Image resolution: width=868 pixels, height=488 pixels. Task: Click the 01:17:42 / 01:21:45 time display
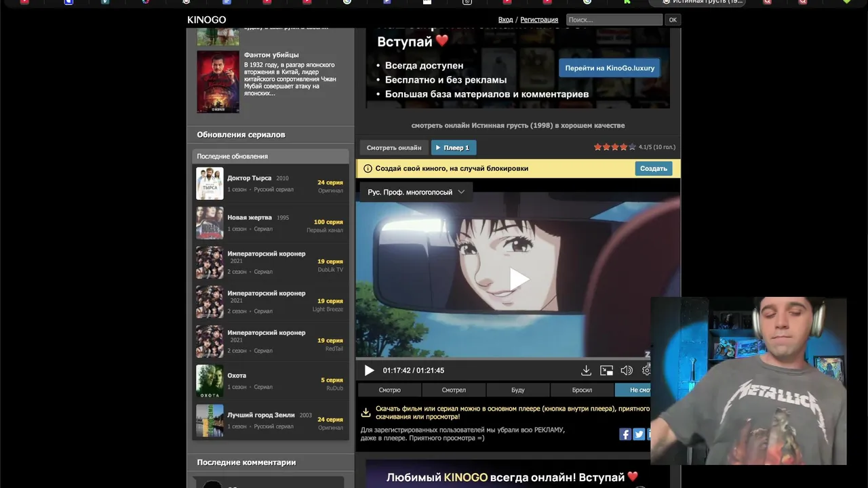click(414, 371)
